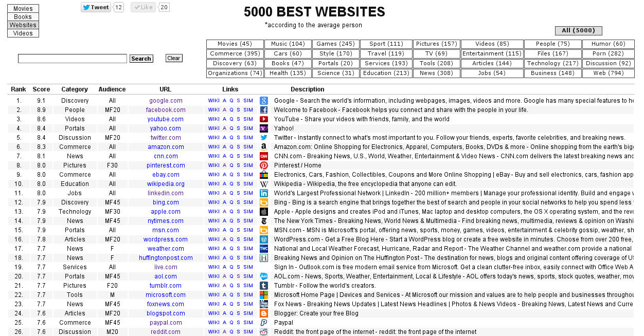Click the Facebook favicon icon

coord(264,110)
